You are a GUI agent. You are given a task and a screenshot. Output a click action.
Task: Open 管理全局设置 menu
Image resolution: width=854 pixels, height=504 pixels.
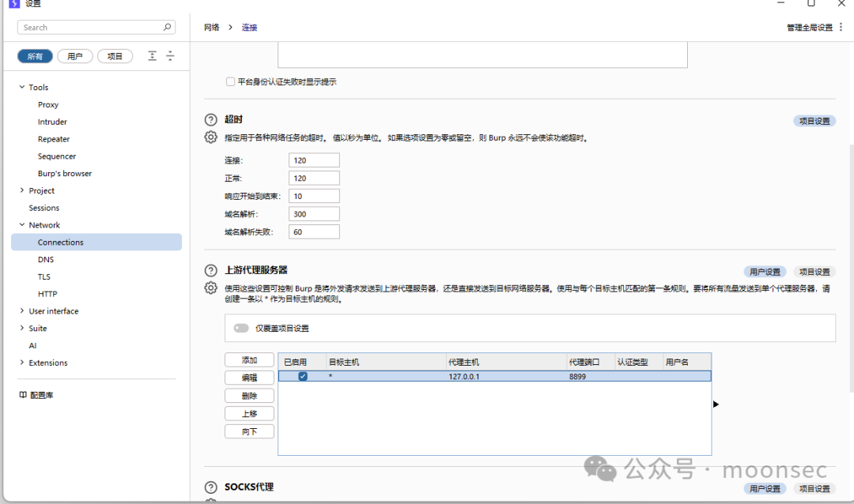point(810,27)
